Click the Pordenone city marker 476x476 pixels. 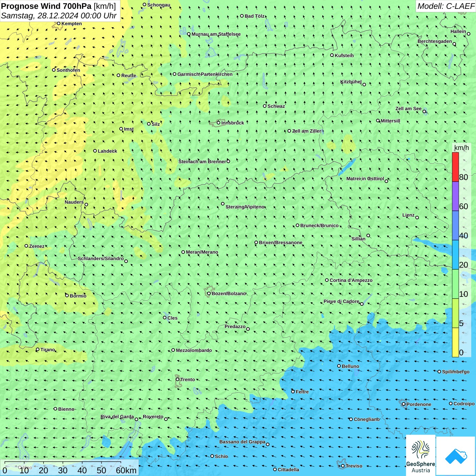[x=404, y=404]
